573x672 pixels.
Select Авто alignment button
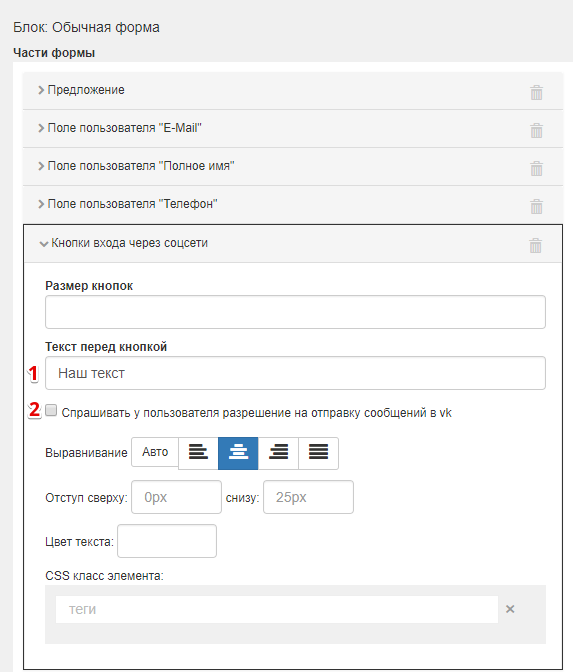pos(155,452)
